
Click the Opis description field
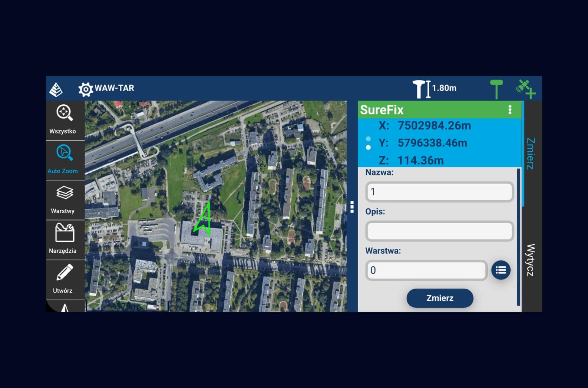pyautogui.click(x=440, y=231)
